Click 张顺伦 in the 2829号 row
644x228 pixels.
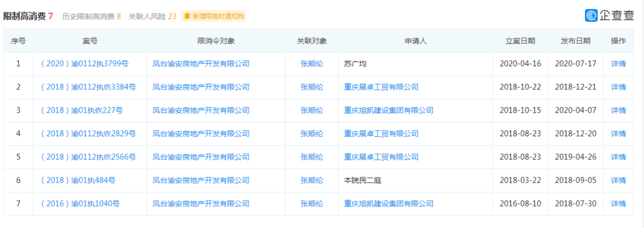[312, 134]
